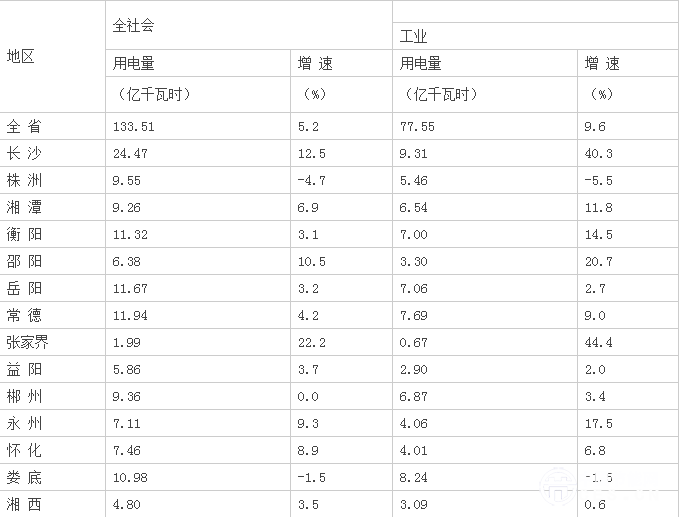Select the 湘西 region cell
This screenshot has height=517, width=679.
click(25, 505)
